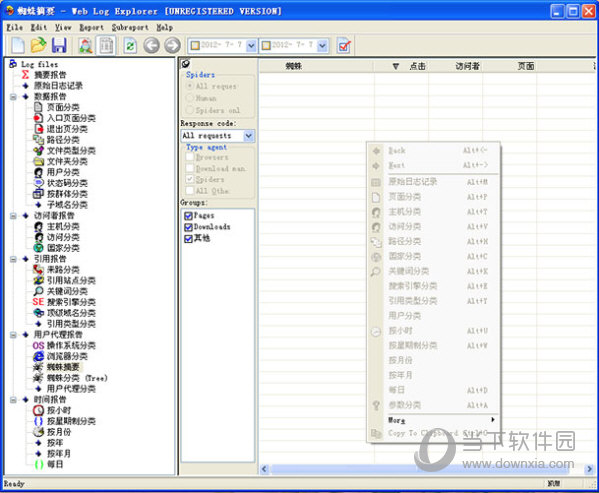Open the Response code All requests dropdown

(x=249, y=136)
